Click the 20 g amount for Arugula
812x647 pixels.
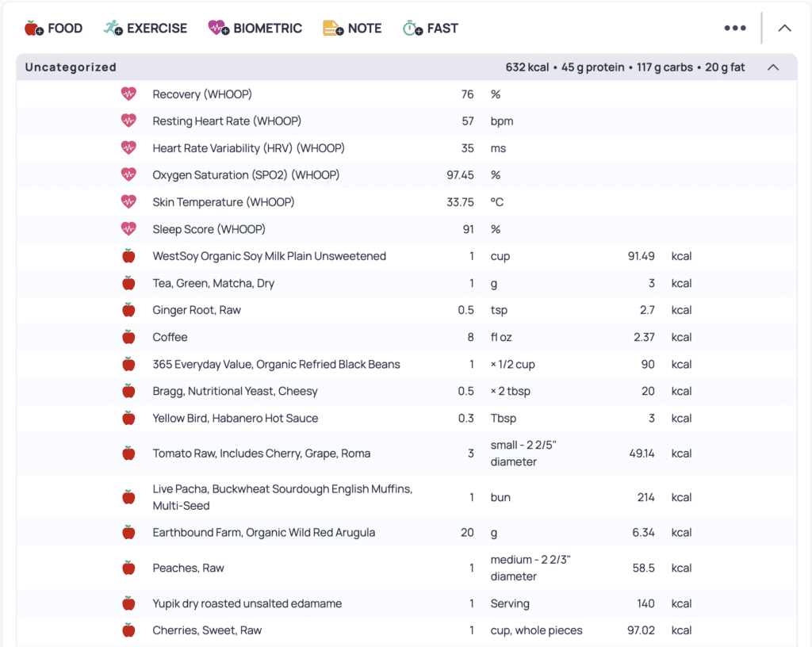[x=467, y=532]
